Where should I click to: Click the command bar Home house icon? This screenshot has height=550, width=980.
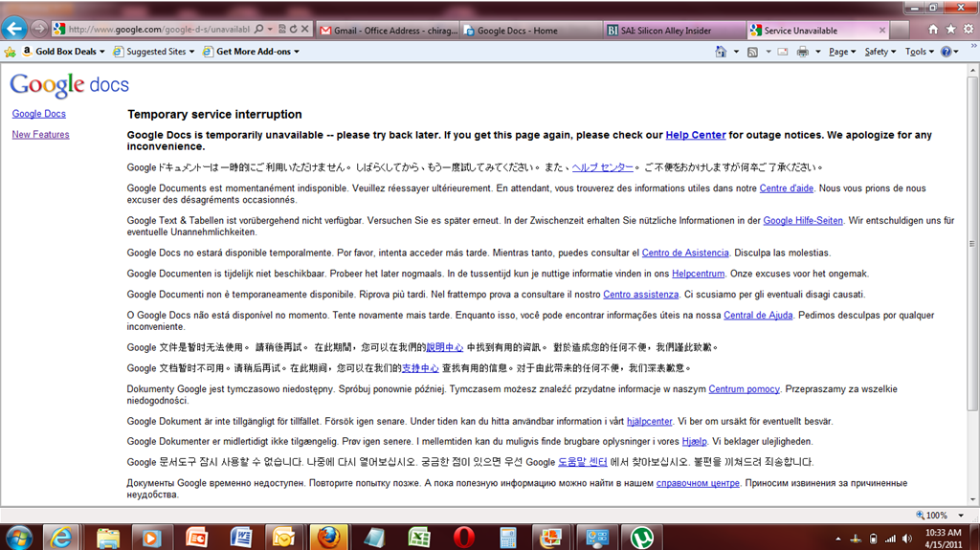(x=721, y=52)
